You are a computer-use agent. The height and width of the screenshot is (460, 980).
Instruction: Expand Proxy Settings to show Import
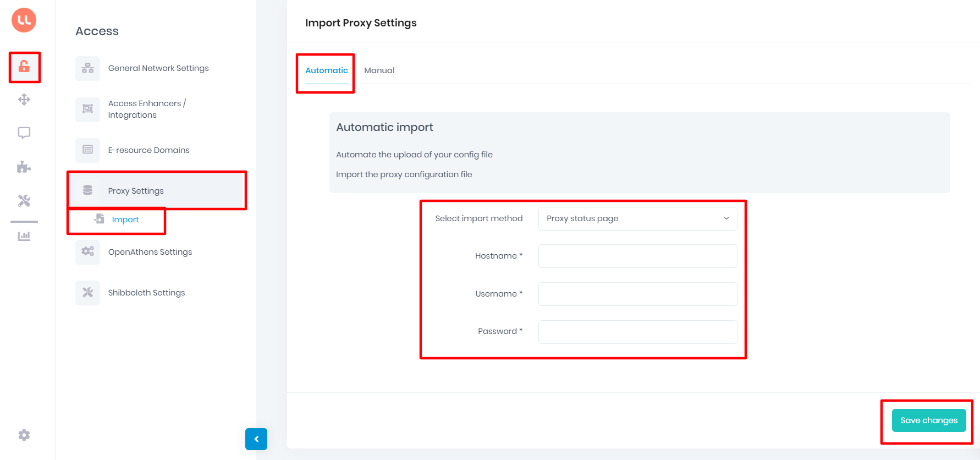pos(136,190)
